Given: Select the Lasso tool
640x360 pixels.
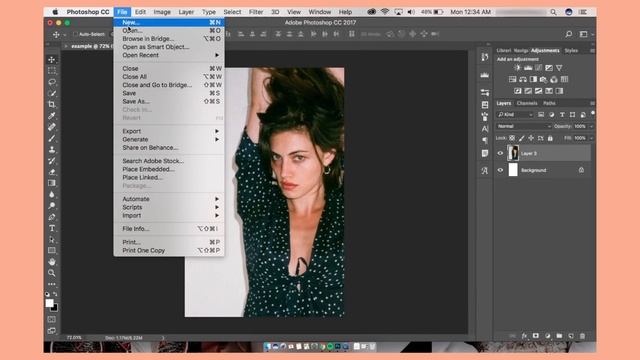Looking at the screenshot, I should [x=52, y=82].
